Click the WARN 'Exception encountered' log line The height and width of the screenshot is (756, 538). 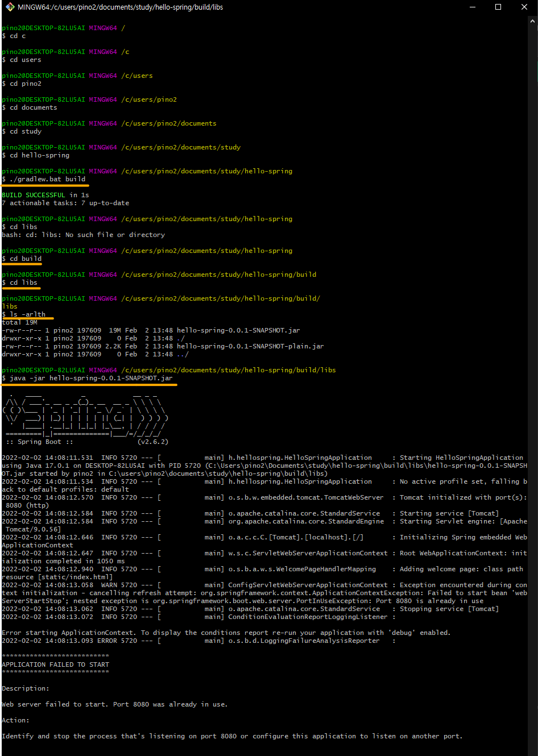[264, 585]
